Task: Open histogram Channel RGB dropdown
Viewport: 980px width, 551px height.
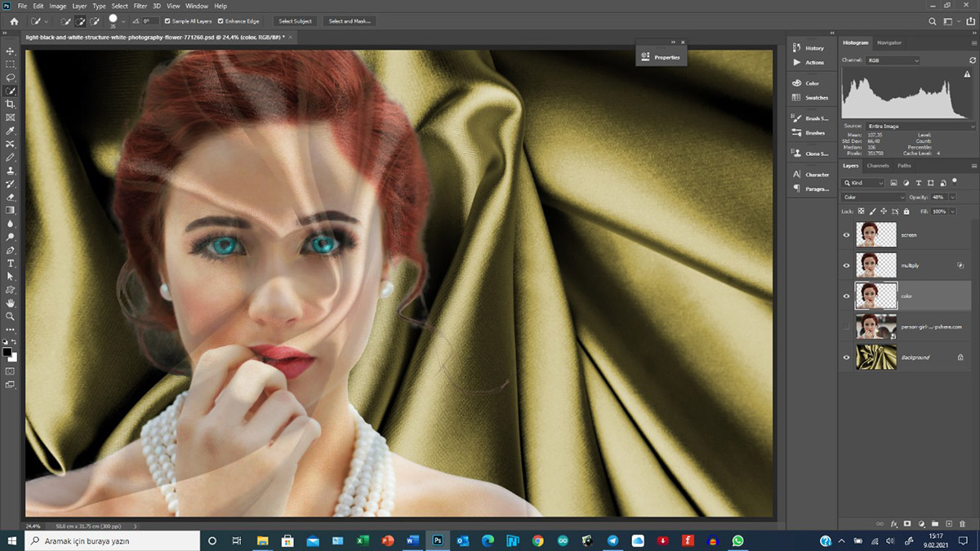Action: 892,60
